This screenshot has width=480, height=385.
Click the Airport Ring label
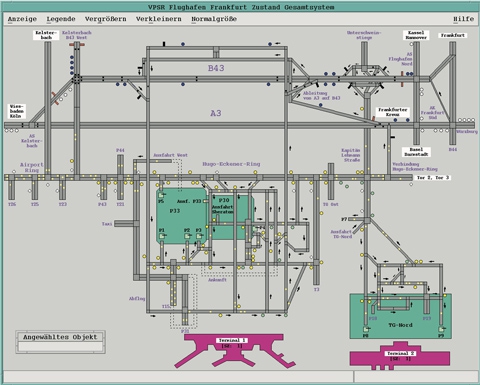(32, 167)
